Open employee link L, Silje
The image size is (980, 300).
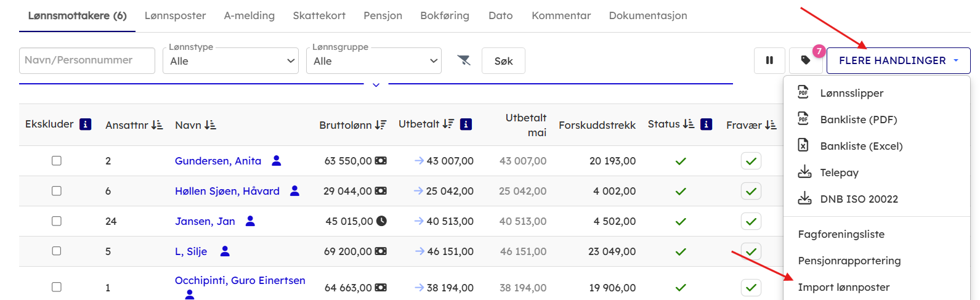coord(190,251)
